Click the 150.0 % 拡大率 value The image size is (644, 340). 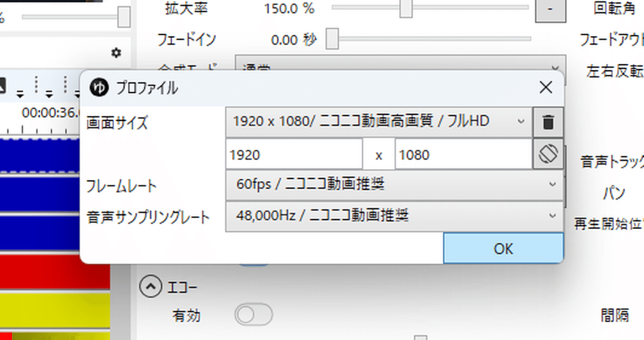click(x=289, y=8)
